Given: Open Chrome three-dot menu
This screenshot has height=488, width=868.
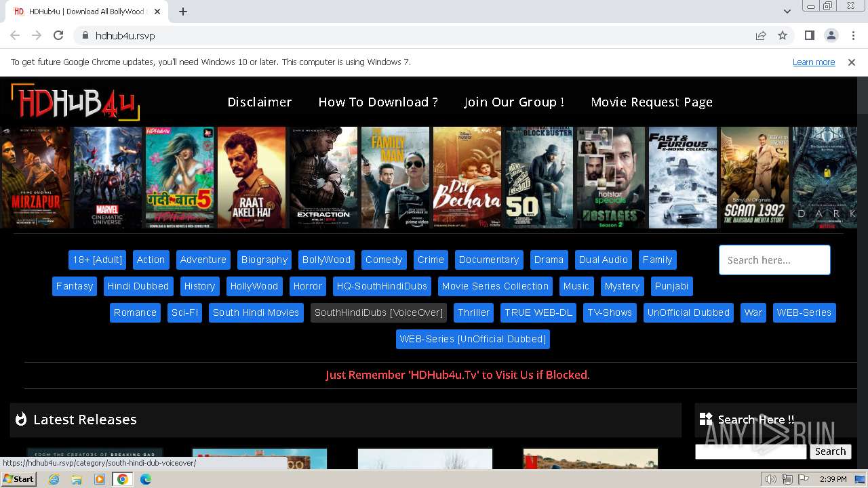Looking at the screenshot, I should [x=853, y=35].
